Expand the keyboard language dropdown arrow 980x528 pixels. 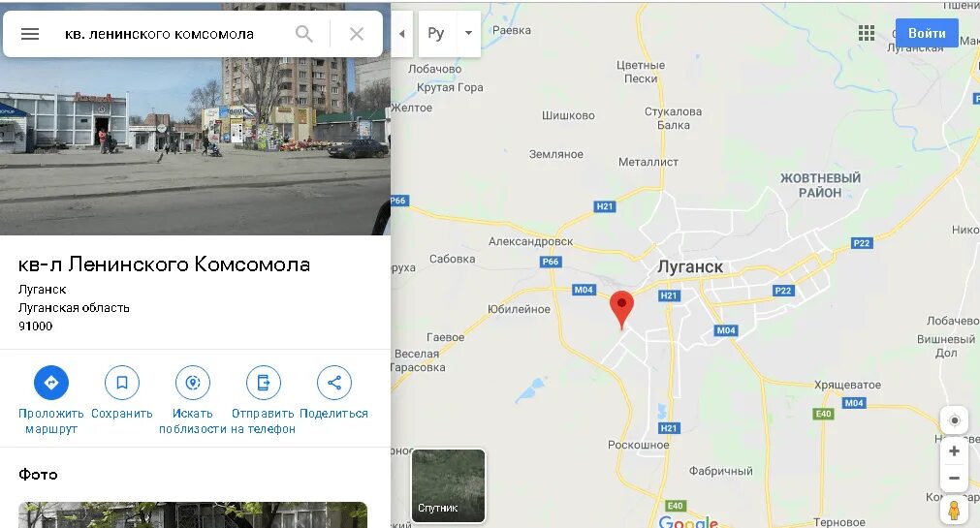(x=468, y=33)
